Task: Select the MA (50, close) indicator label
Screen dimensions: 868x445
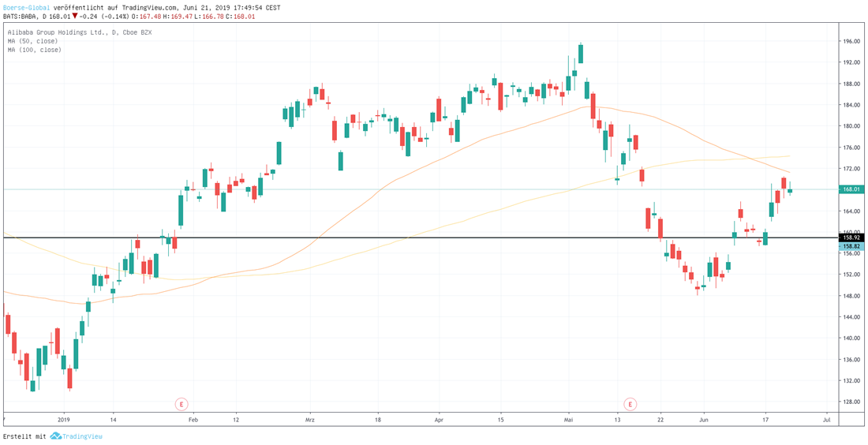Action: tap(34, 41)
